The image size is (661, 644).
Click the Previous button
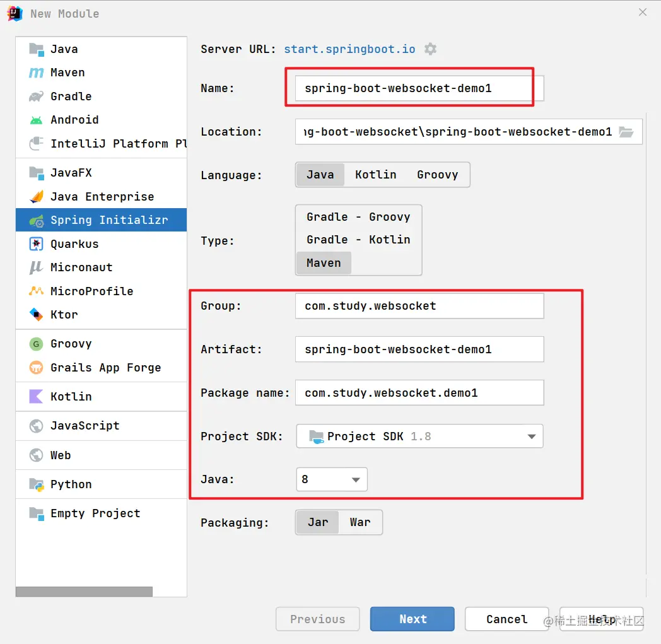(x=317, y=619)
